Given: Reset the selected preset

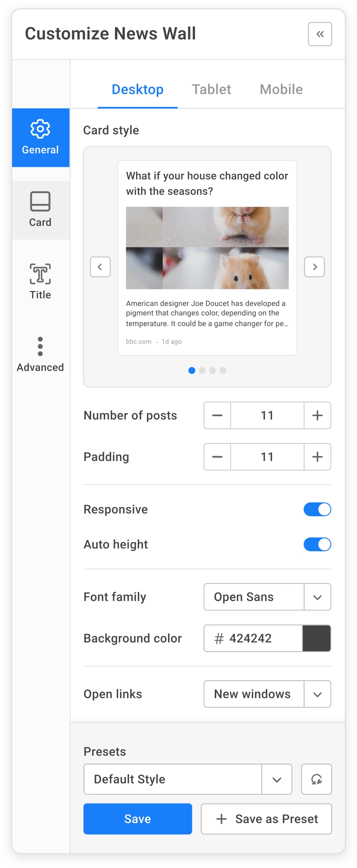Looking at the screenshot, I should (316, 779).
